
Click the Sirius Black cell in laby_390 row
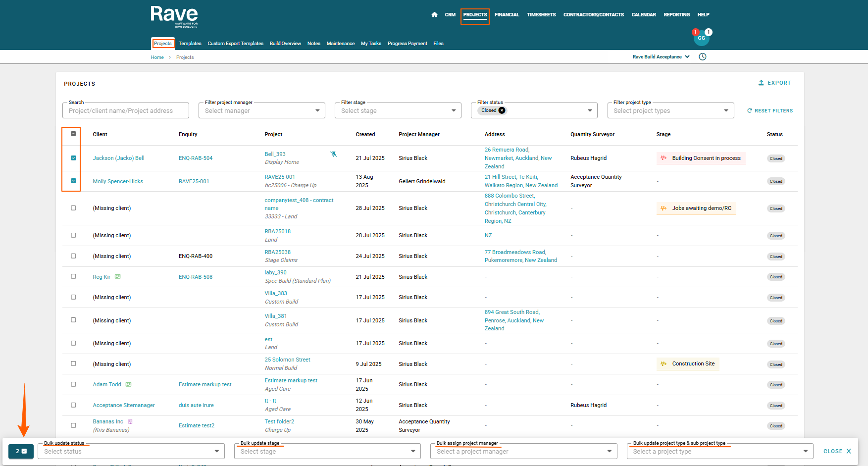pos(413,277)
